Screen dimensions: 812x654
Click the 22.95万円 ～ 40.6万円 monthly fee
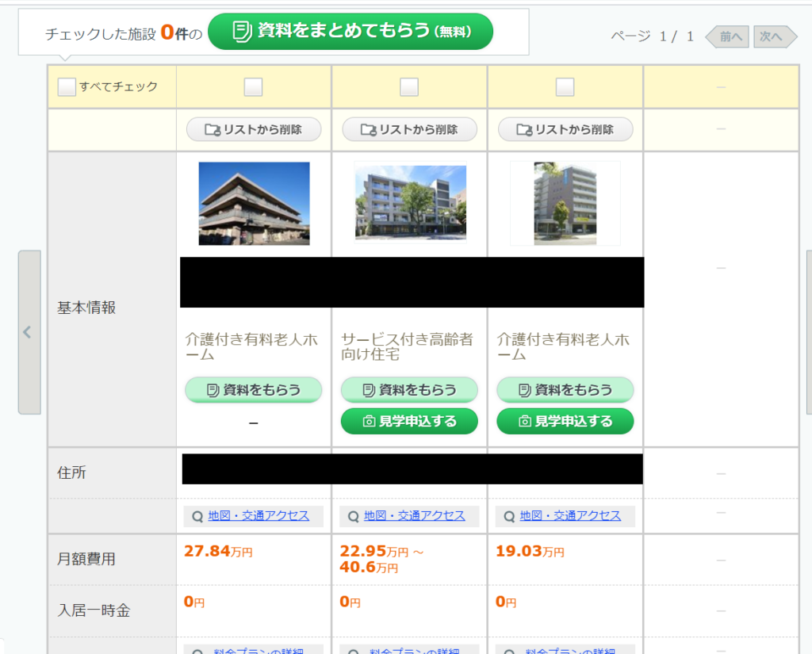pos(381,559)
